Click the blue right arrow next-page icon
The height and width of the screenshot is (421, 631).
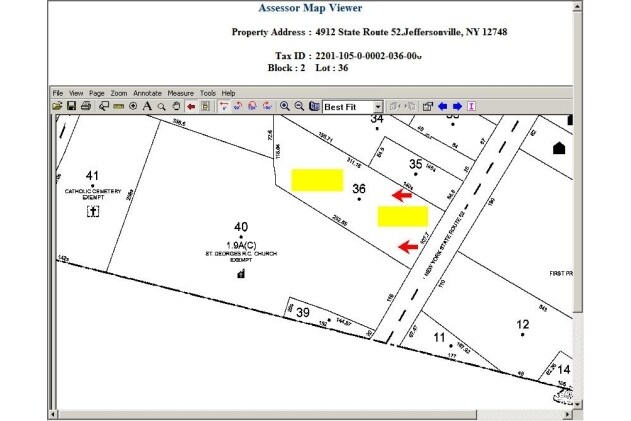point(457,105)
